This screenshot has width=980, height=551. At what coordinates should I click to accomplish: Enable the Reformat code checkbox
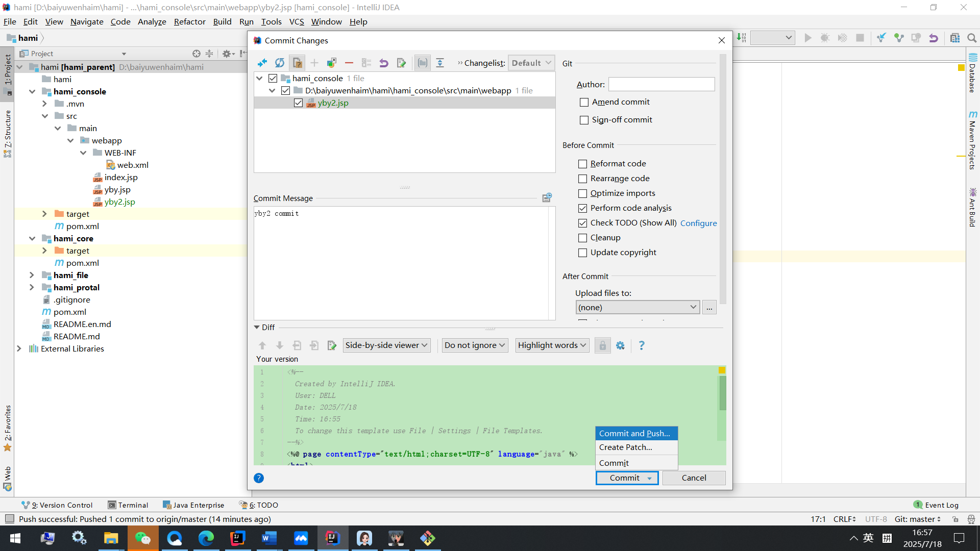(x=582, y=164)
